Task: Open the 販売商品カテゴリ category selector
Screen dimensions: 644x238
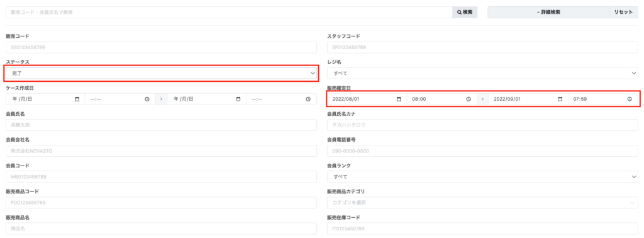Action: (482, 203)
